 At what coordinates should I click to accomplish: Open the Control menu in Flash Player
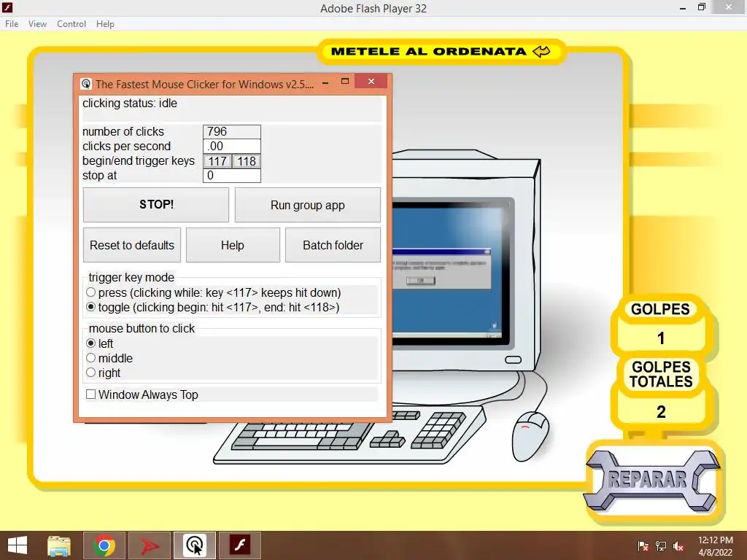71,24
